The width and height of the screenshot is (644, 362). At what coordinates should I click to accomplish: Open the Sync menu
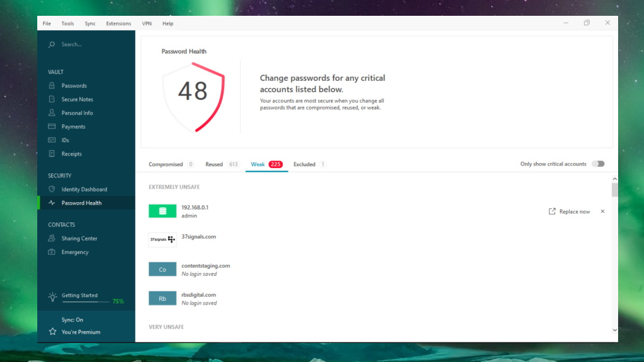pos(90,23)
